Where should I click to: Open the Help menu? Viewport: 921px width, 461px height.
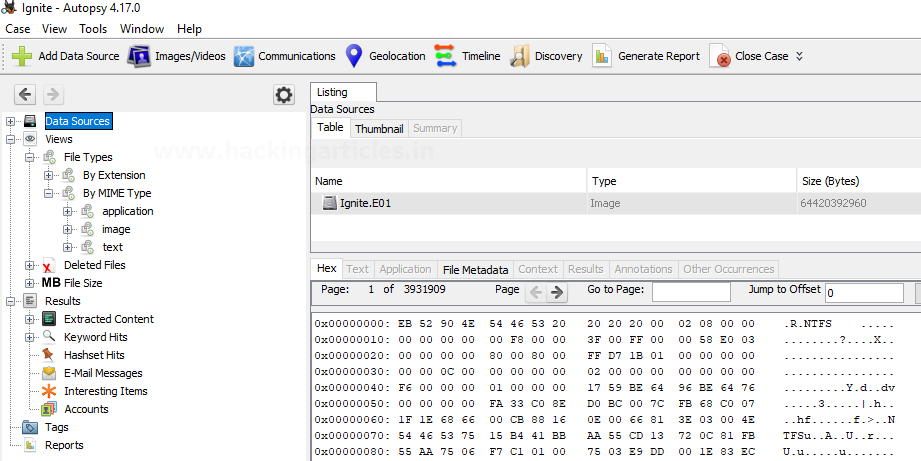pos(189,29)
